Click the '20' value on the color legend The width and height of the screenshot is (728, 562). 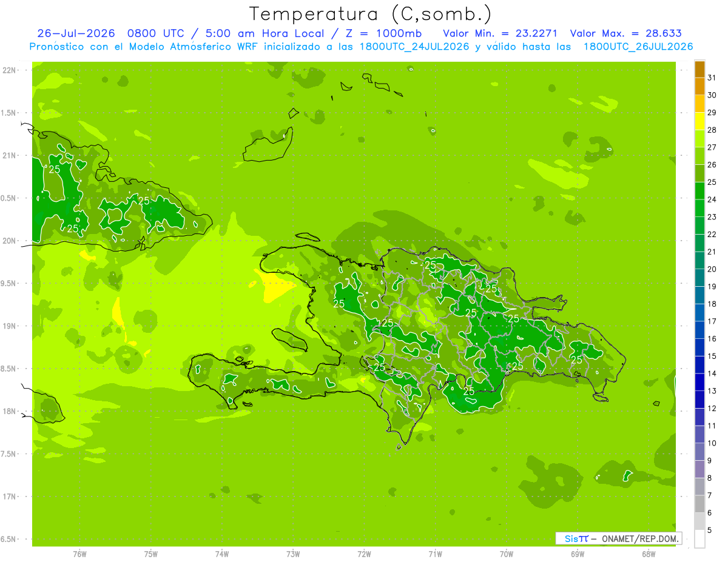point(712,269)
